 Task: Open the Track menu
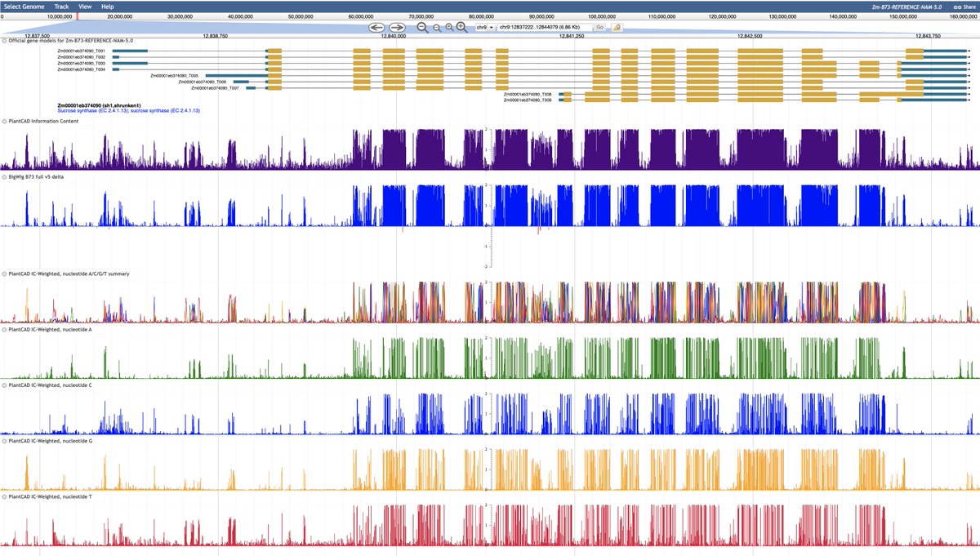click(x=61, y=6)
